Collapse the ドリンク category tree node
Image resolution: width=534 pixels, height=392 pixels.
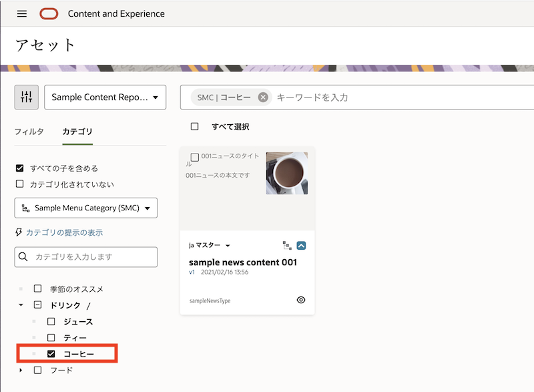click(x=21, y=305)
